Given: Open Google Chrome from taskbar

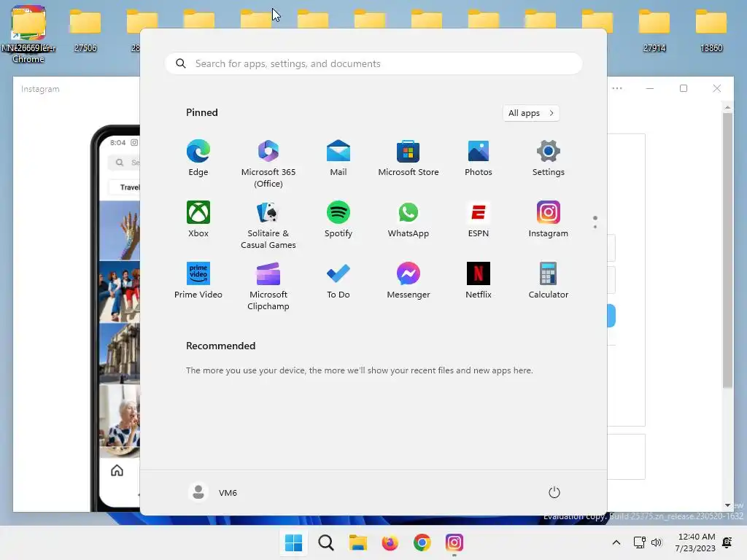Looking at the screenshot, I should pyautogui.click(x=422, y=542).
